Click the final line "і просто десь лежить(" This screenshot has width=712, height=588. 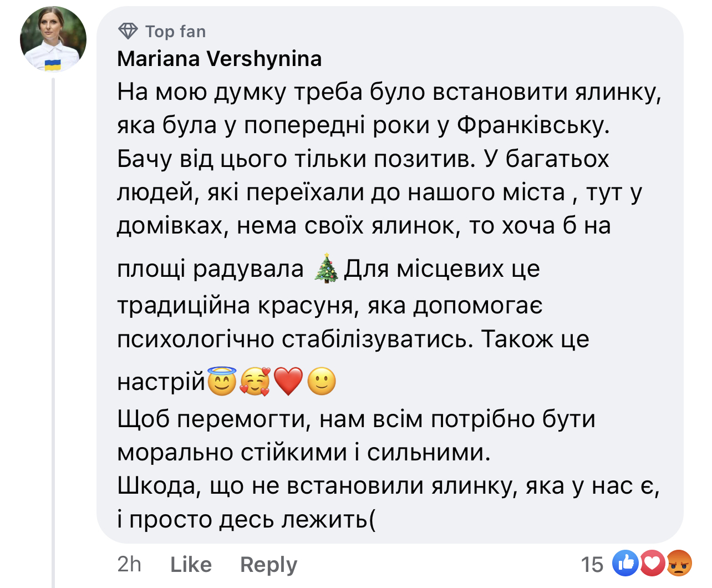246,519
